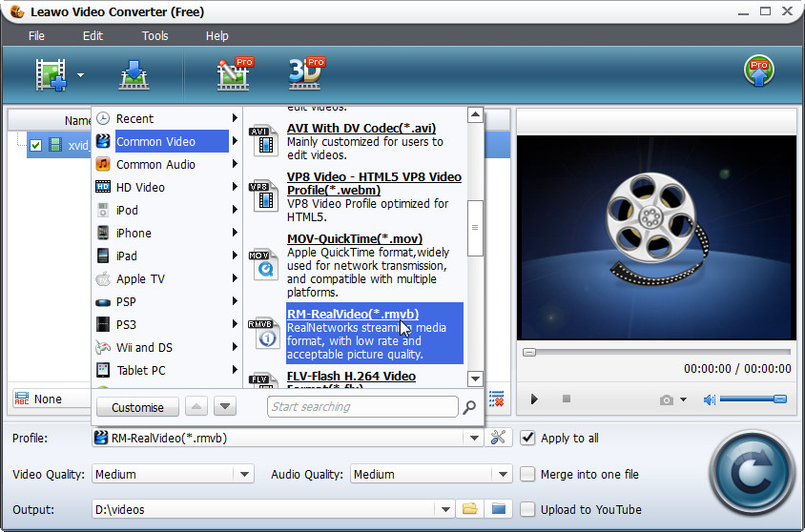Click the search magnifier icon

(x=469, y=407)
